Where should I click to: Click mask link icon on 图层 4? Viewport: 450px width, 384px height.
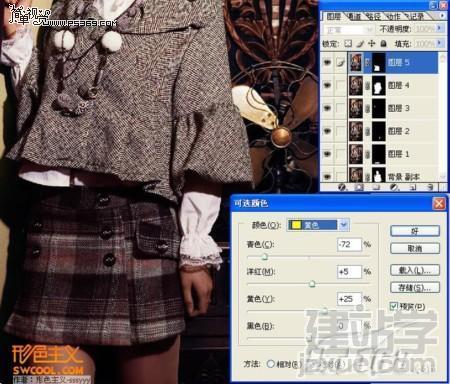pos(368,86)
